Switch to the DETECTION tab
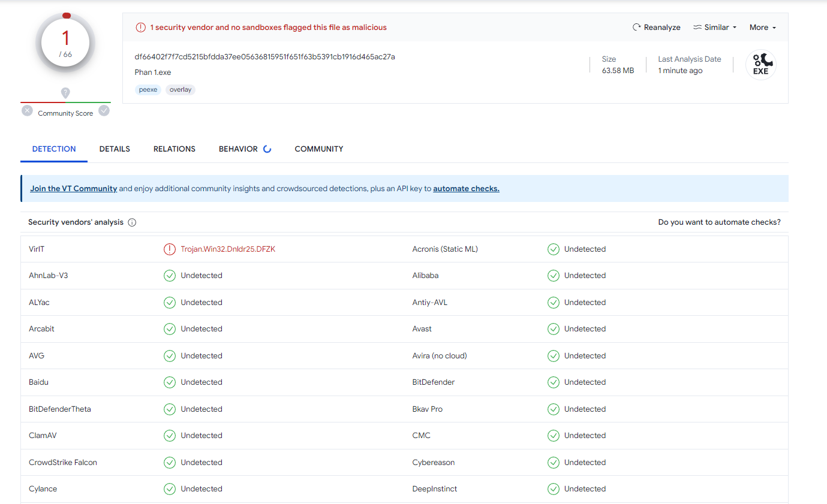This screenshot has height=504, width=827. click(x=54, y=149)
